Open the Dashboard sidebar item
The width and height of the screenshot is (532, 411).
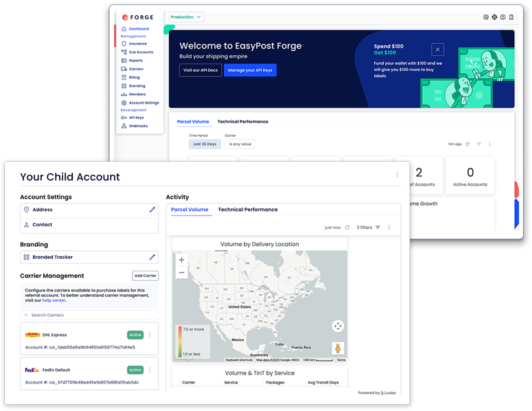click(135, 29)
